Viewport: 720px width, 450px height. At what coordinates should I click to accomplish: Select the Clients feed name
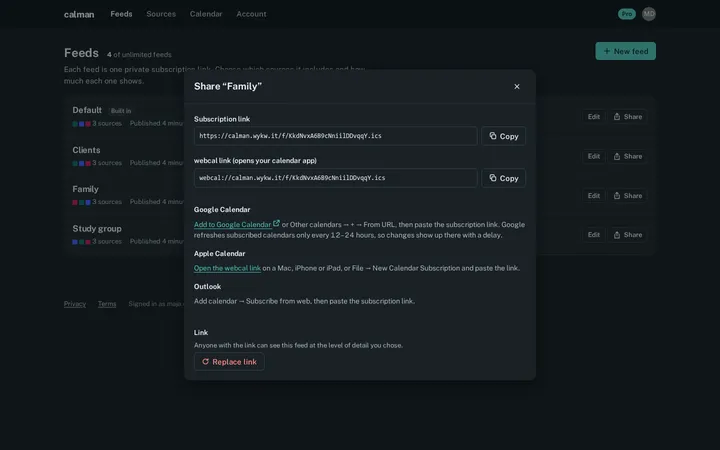coord(86,150)
